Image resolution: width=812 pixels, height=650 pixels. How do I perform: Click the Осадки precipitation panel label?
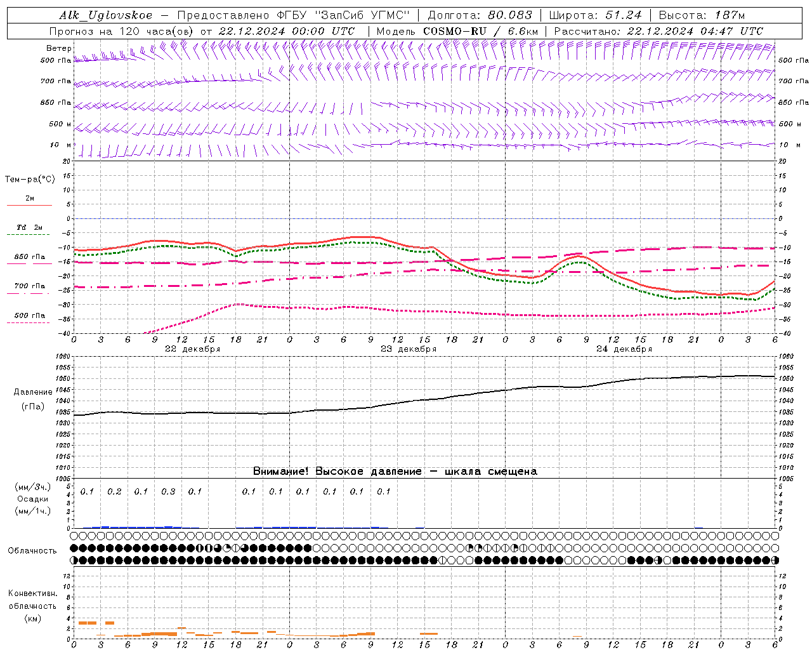click(33, 499)
